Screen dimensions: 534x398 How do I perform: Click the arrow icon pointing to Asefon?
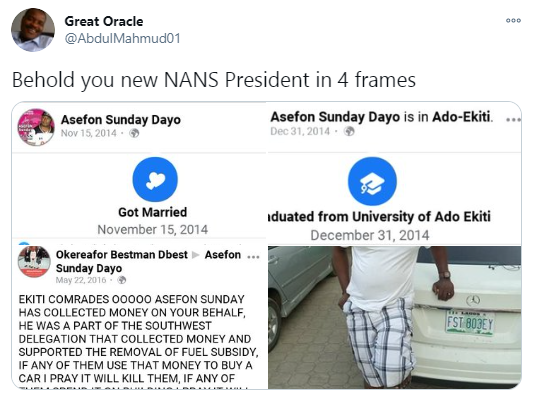(195, 255)
